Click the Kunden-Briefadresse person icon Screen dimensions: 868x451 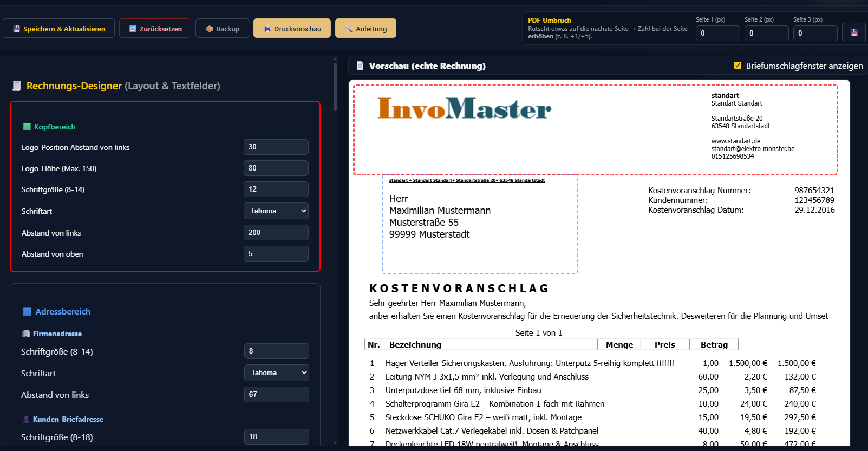(x=26, y=419)
